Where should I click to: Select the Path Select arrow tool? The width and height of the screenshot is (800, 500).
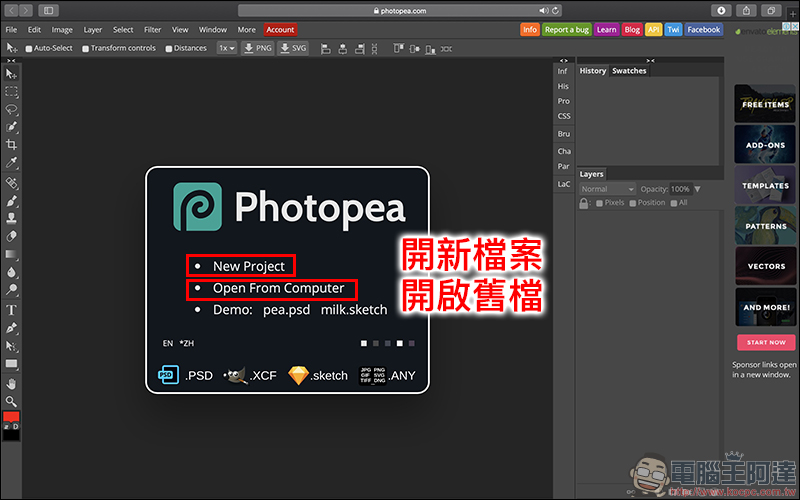(11, 346)
